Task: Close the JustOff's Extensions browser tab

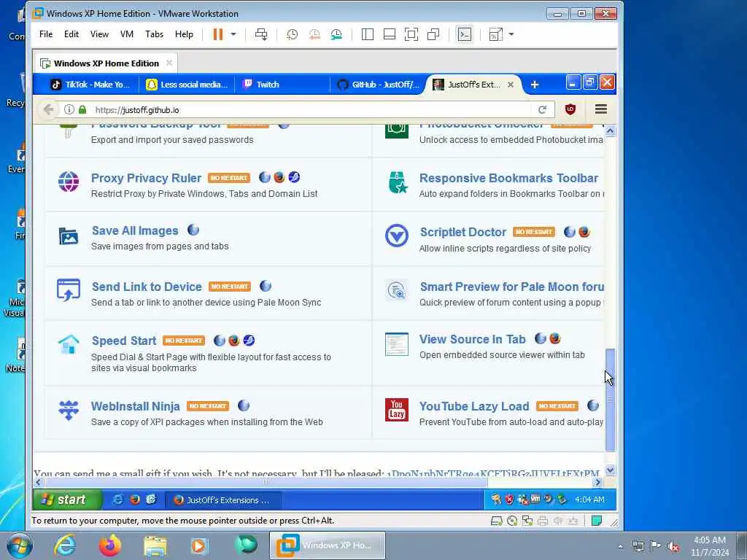Action: (510, 85)
